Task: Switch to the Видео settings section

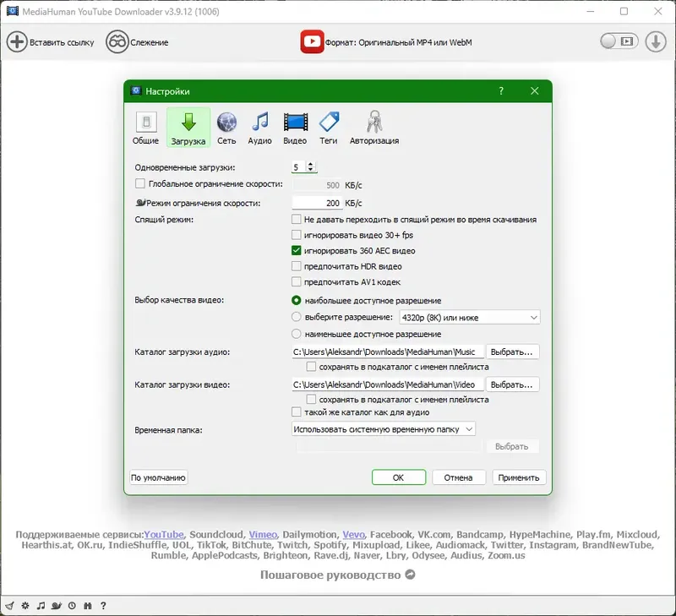Action: tap(294, 125)
